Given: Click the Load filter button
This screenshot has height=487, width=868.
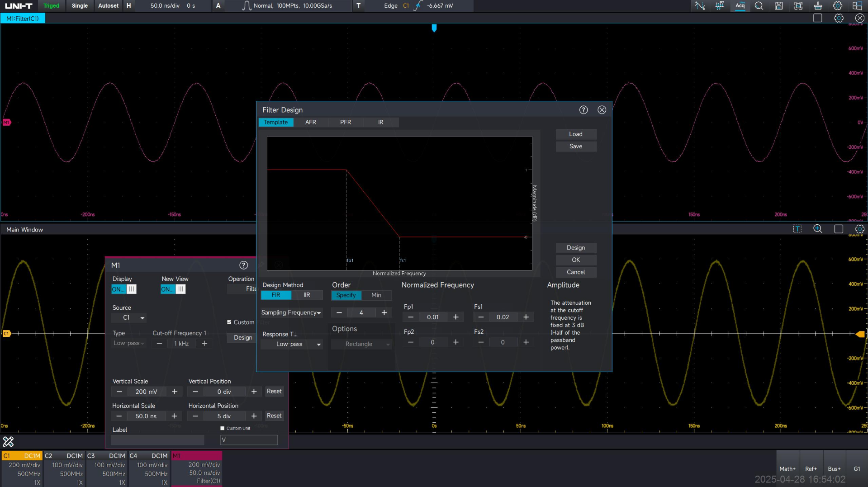Looking at the screenshot, I should coord(575,134).
